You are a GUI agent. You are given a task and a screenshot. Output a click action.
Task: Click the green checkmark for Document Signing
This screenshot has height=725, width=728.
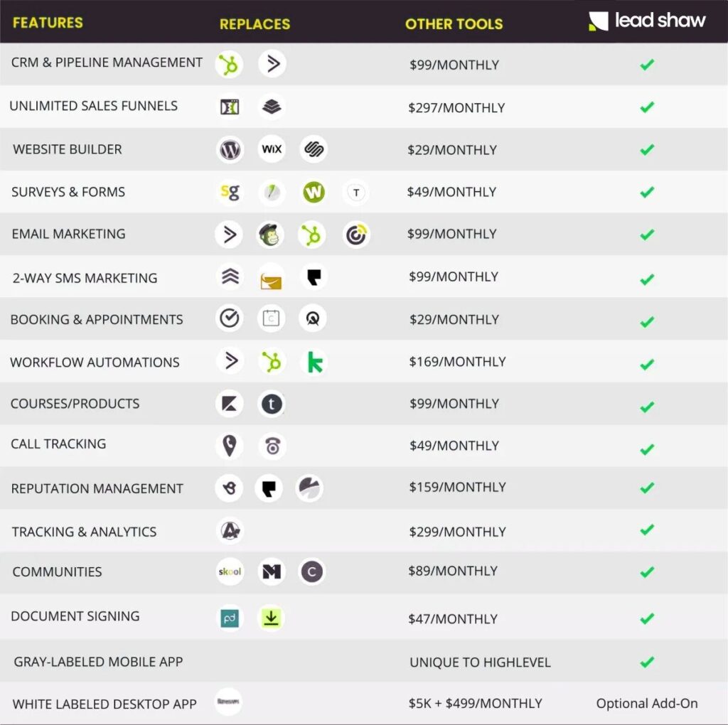coord(647,618)
